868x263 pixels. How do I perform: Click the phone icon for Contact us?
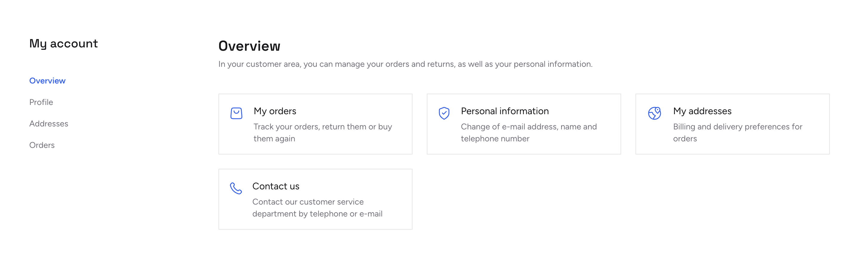click(x=236, y=188)
